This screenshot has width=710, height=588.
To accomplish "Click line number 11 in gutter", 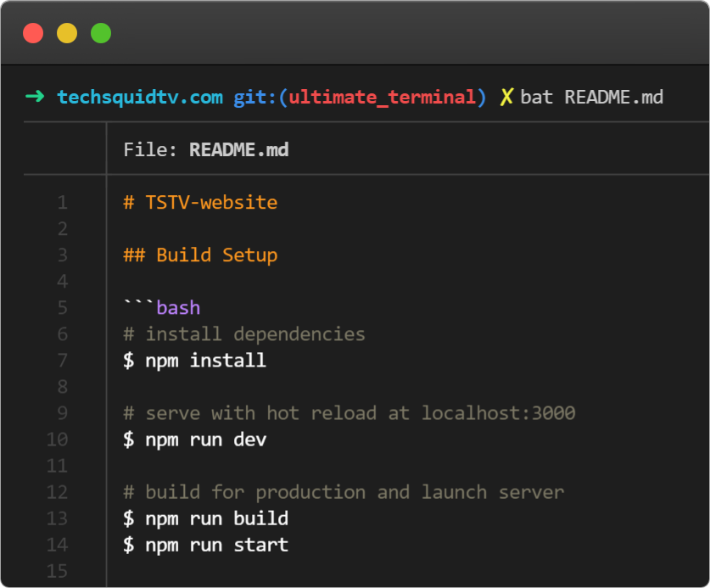I will pyautogui.click(x=57, y=466).
